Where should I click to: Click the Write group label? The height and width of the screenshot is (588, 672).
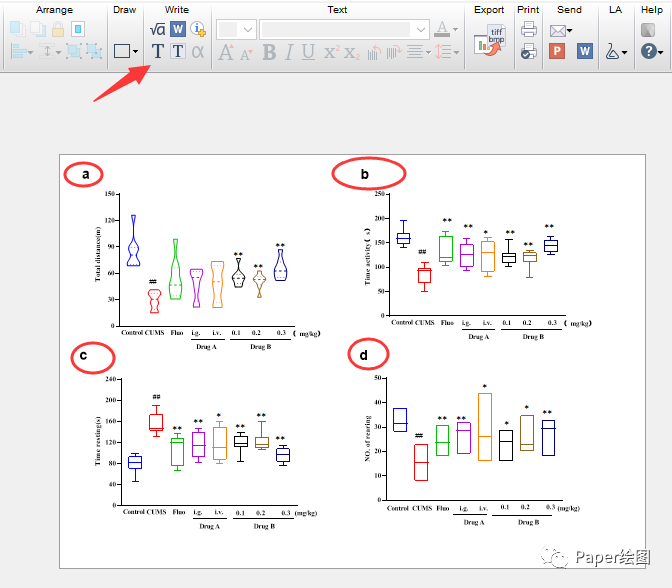(x=177, y=10)
